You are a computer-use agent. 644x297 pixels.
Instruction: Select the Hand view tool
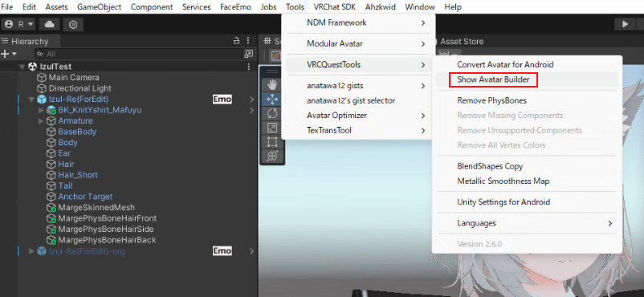(272, 84)
